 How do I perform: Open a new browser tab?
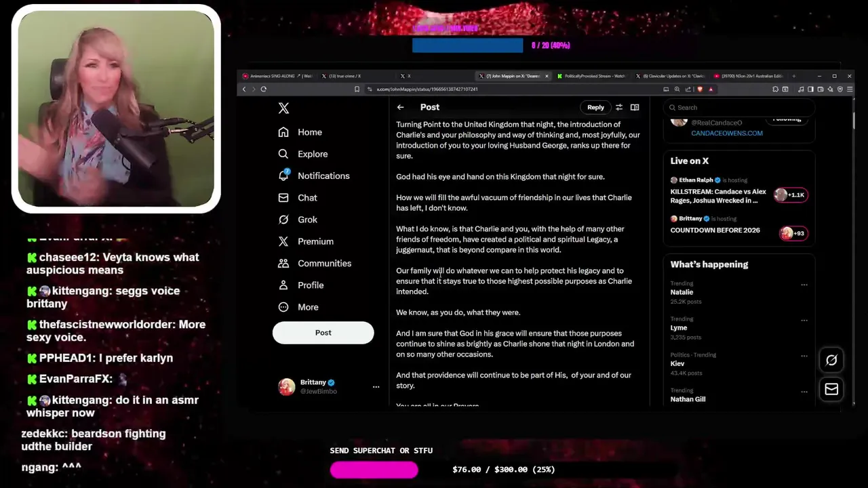point(794,76)
